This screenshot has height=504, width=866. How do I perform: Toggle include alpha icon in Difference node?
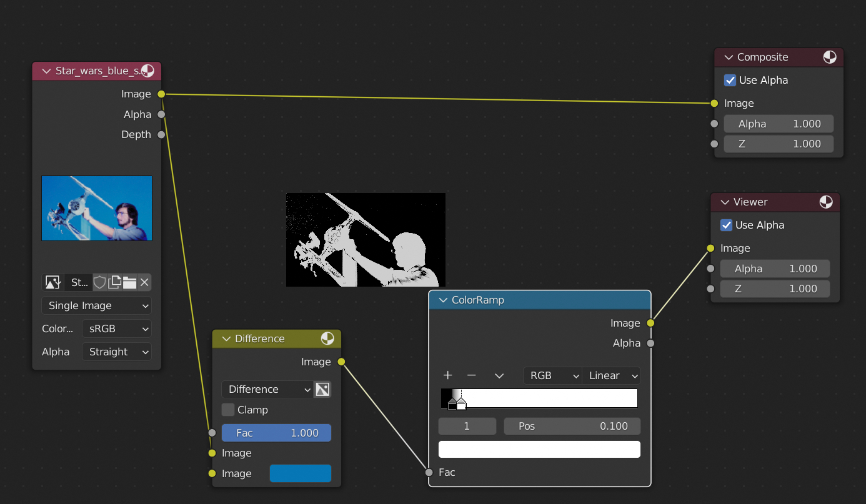pyautogui.click(x=322, y=389)
